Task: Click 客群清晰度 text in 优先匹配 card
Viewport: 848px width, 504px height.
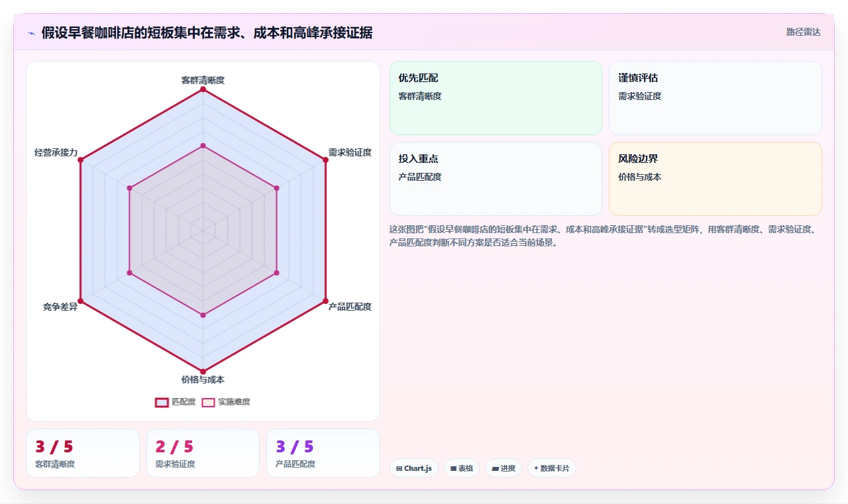Action: pyautogui.click(x=420, y=96)
